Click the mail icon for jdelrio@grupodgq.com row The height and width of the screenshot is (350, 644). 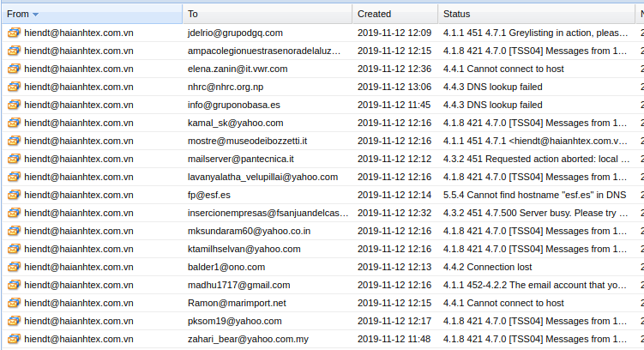point(14,33)
